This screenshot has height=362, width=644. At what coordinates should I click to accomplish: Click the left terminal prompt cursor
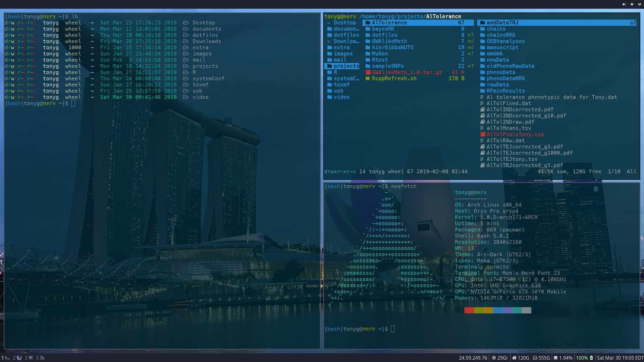click(x=73, y=103)
